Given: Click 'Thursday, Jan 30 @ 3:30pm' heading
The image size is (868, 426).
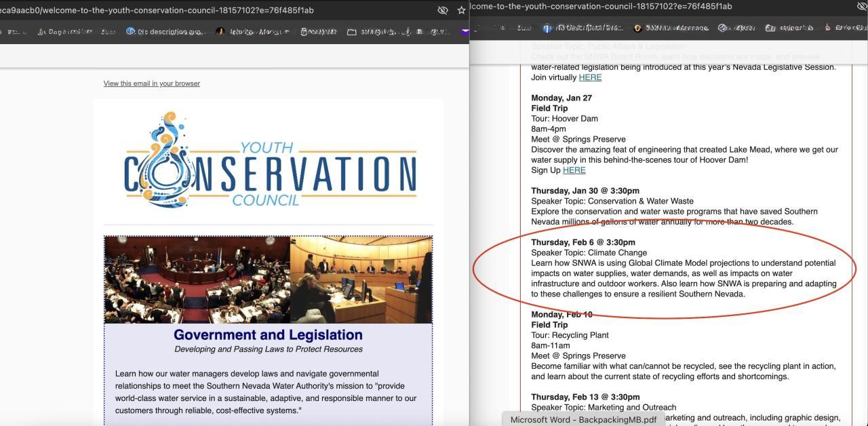Looking at the screenshot, I should coord(585,191).
